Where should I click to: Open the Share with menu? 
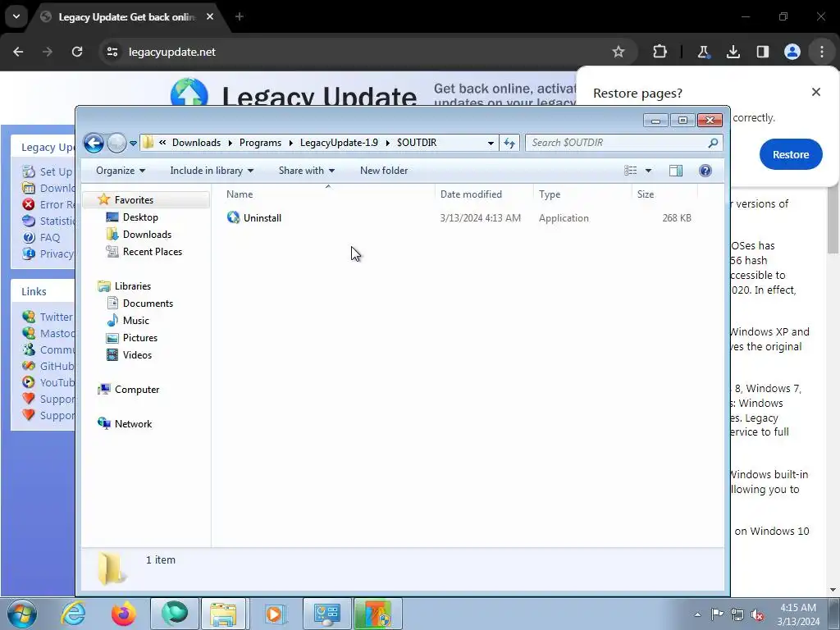[307, 171]
